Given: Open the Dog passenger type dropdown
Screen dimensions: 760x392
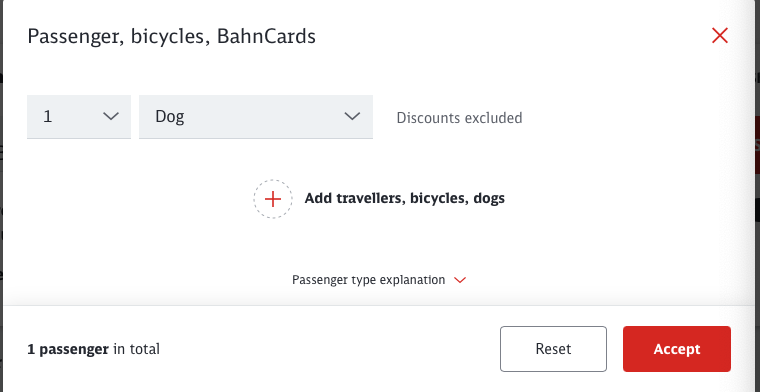Looking at the screenshot, I should point(256,117).
